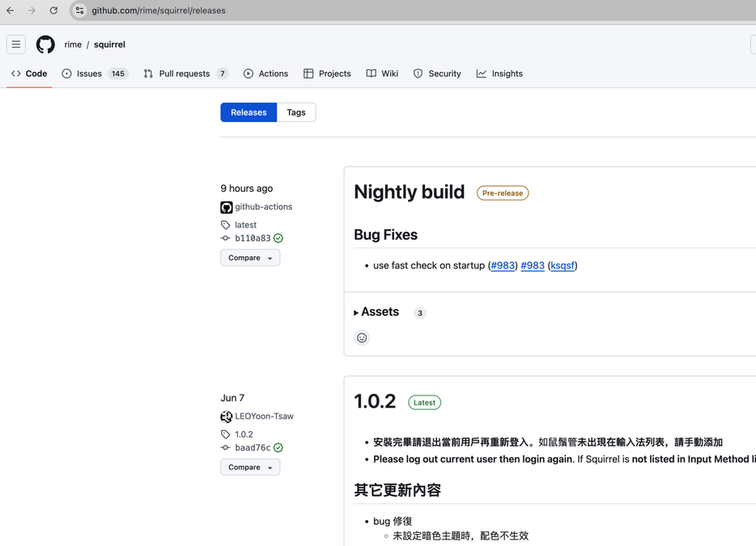
Task: Expand the Assets section of Nightly build
Action: click(376, 312)
